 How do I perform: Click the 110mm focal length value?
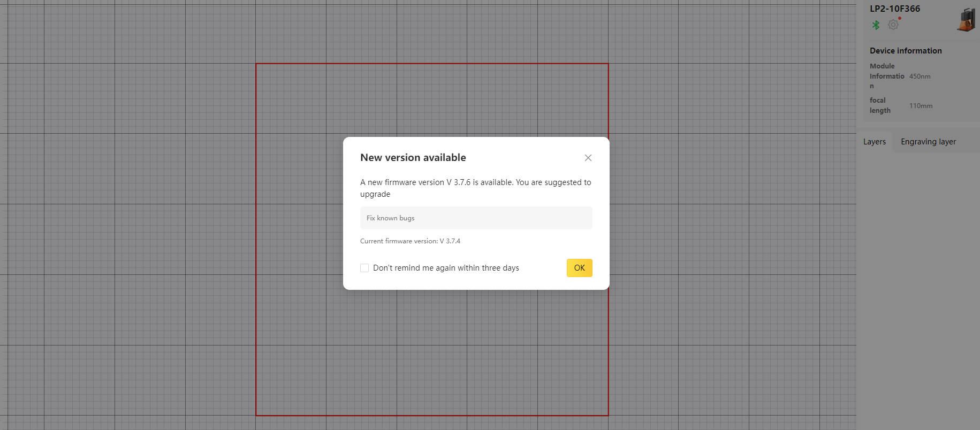pyautogui.click(x=921, y=106)
